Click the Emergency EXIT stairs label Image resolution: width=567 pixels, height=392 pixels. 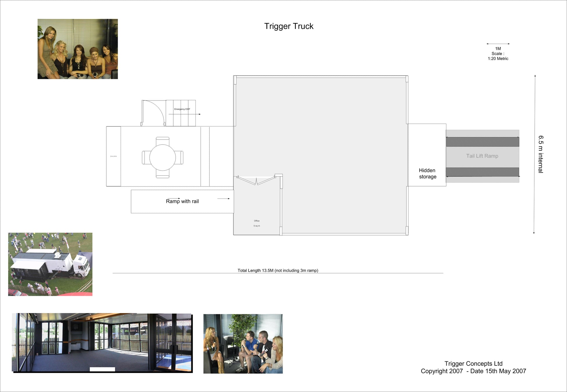click(x=182, y=109)
